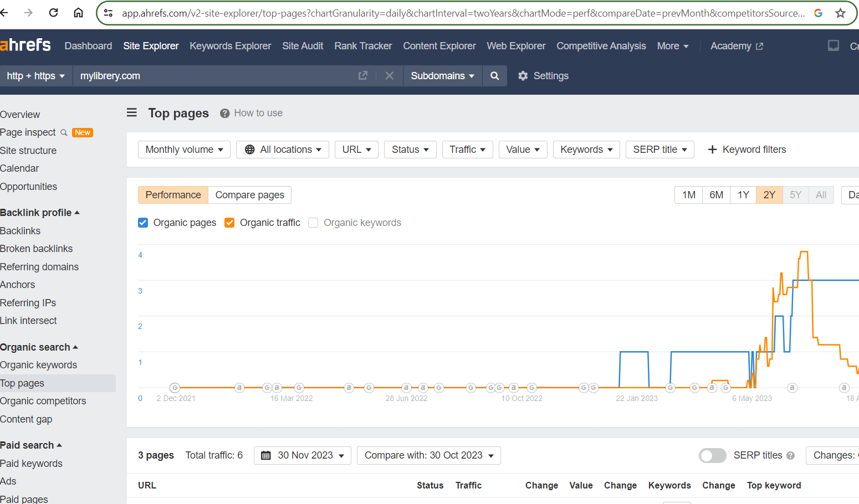The image size is (859, 504).
Task: Select 1M chart interval
Action: pyautogui.click(x=689, y=195)
